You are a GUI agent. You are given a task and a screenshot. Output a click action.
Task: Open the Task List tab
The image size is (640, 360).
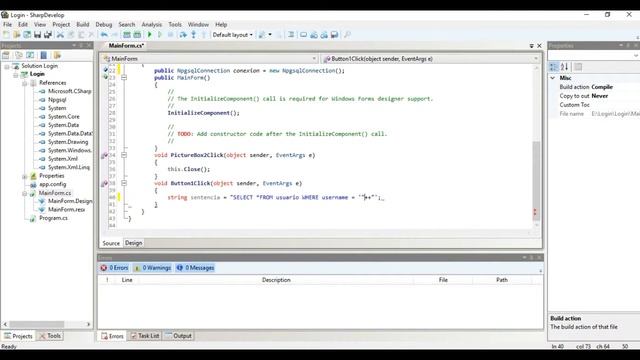[145, 336]
